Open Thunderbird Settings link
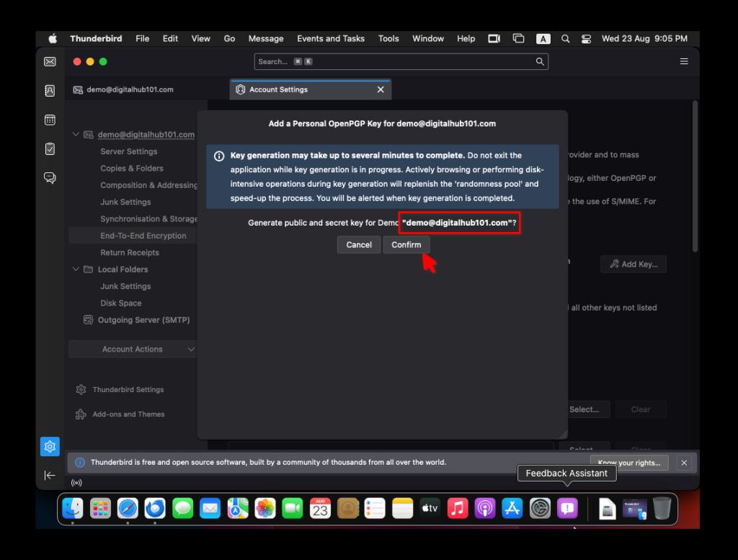 tap(120, 390)
